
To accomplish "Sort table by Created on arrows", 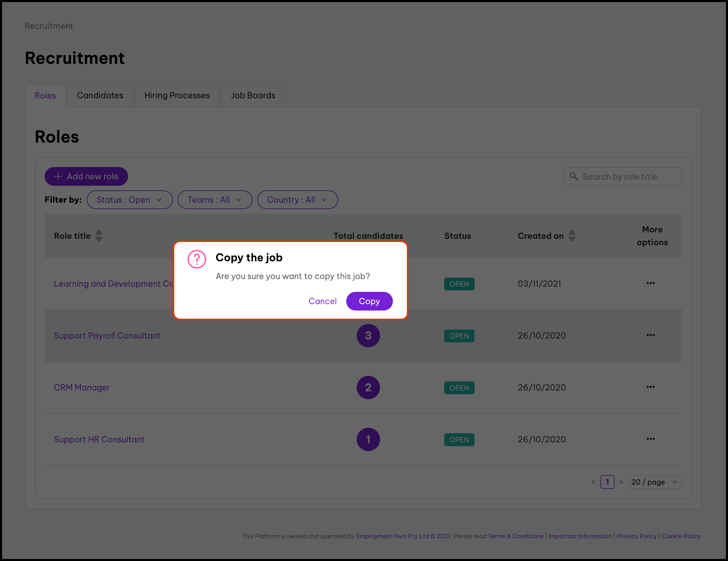I will point(572,236).
